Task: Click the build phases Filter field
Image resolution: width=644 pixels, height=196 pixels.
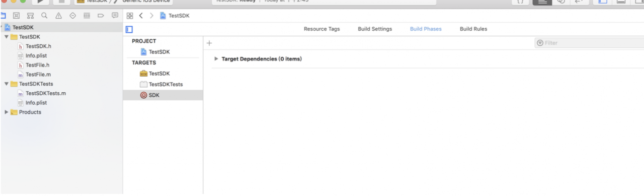Action: (x=589, y=43)
